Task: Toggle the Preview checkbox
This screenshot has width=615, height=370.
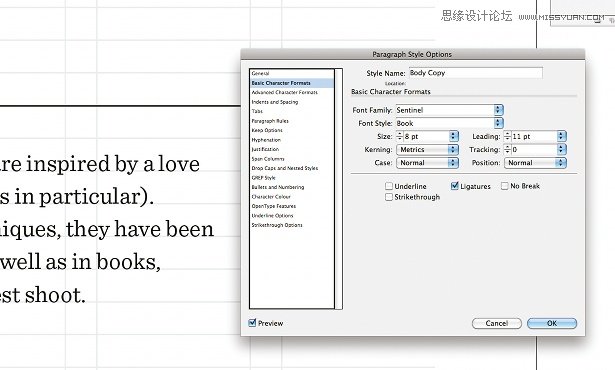Action: point(252,323)
